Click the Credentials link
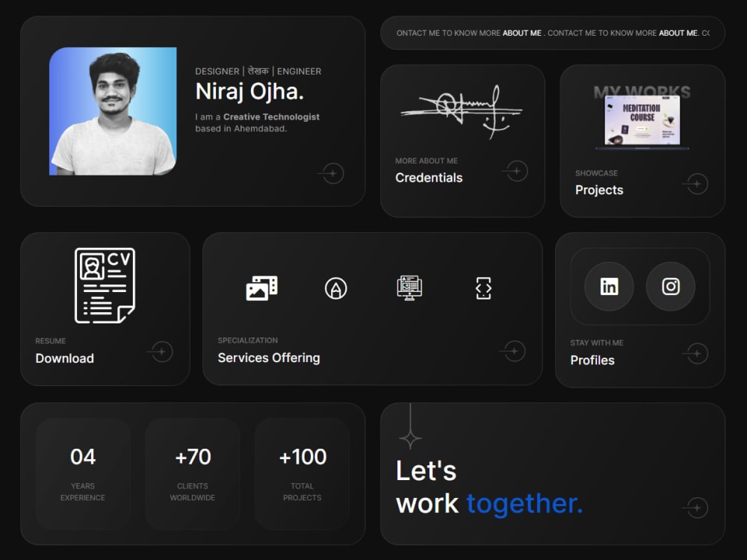Screen dimensions: 747x560 tap(429, 178)
